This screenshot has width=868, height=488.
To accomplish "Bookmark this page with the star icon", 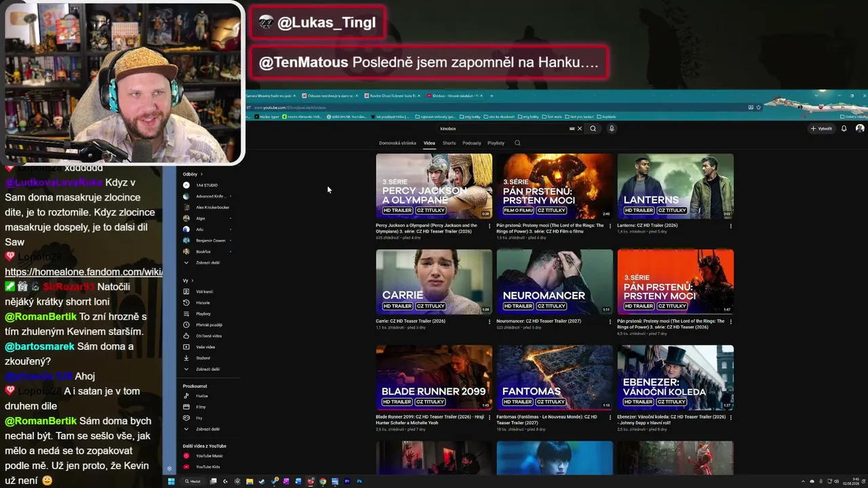I will pos(758,107).
